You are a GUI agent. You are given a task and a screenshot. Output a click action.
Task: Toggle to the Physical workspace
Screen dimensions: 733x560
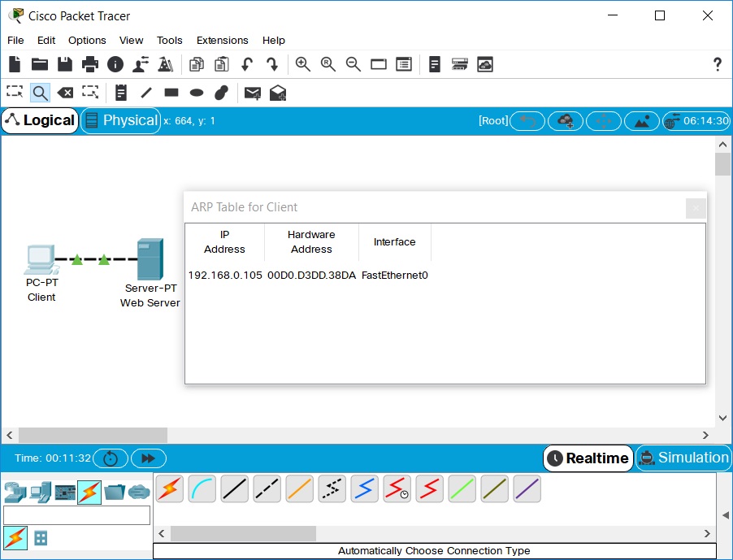120,121
